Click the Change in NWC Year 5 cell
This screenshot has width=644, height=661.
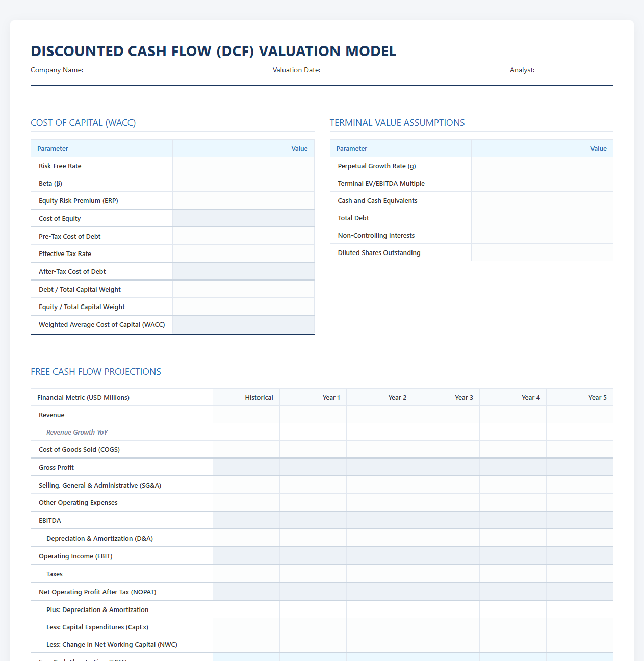click(x=580, y=644)
